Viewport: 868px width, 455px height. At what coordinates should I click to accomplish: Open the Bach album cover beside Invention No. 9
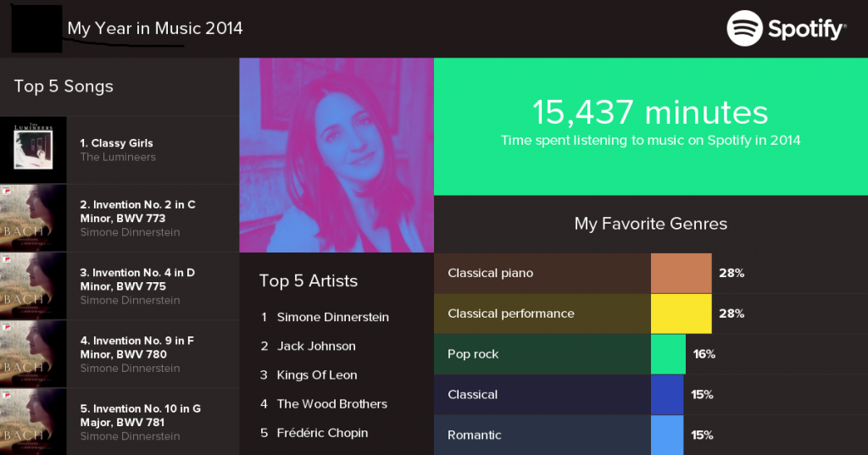click(33, 354)
